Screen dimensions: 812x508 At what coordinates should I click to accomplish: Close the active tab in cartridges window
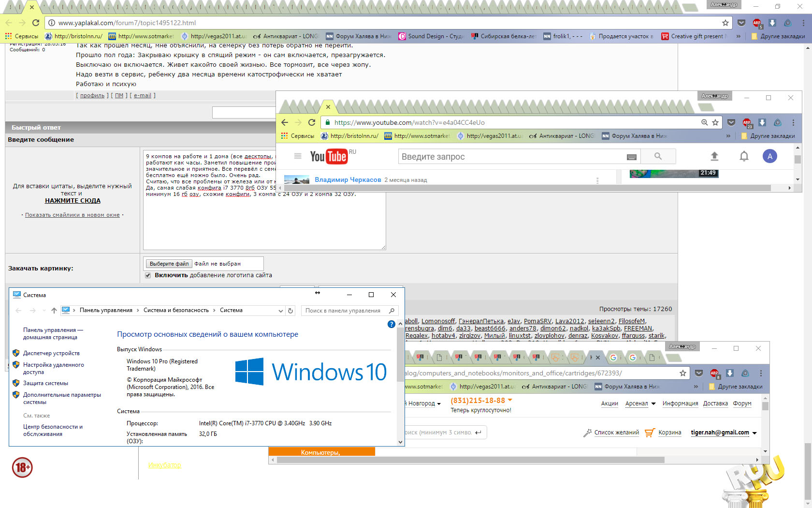pyautogui.click(x=598, y=358)
